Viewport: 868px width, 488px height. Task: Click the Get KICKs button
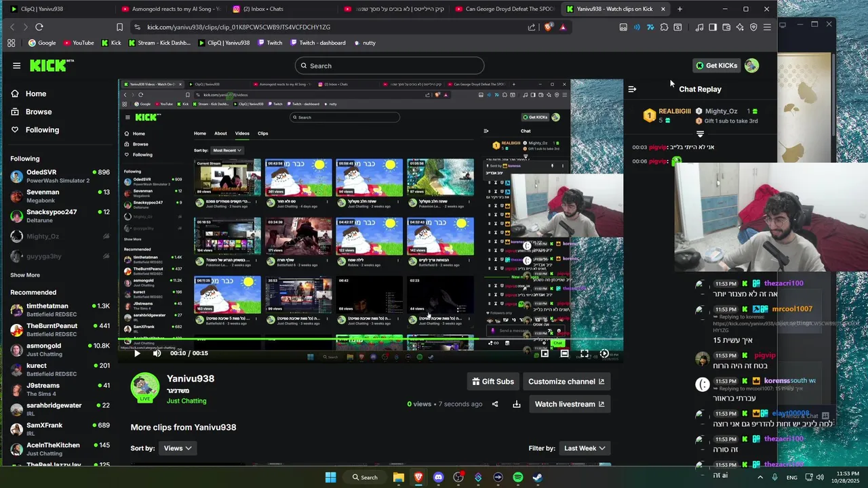[x=716, y=66]
